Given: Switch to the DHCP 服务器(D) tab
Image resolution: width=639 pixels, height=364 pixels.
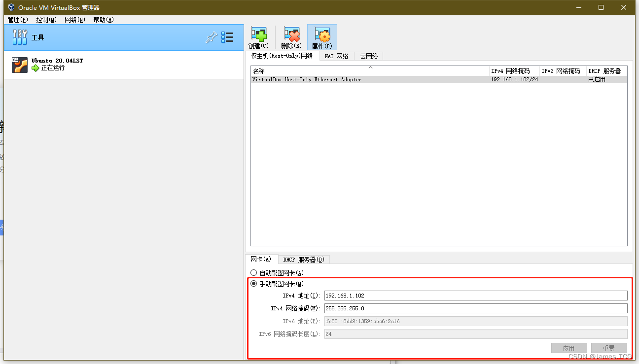Looking at the screenshot, I should [303, 259].
